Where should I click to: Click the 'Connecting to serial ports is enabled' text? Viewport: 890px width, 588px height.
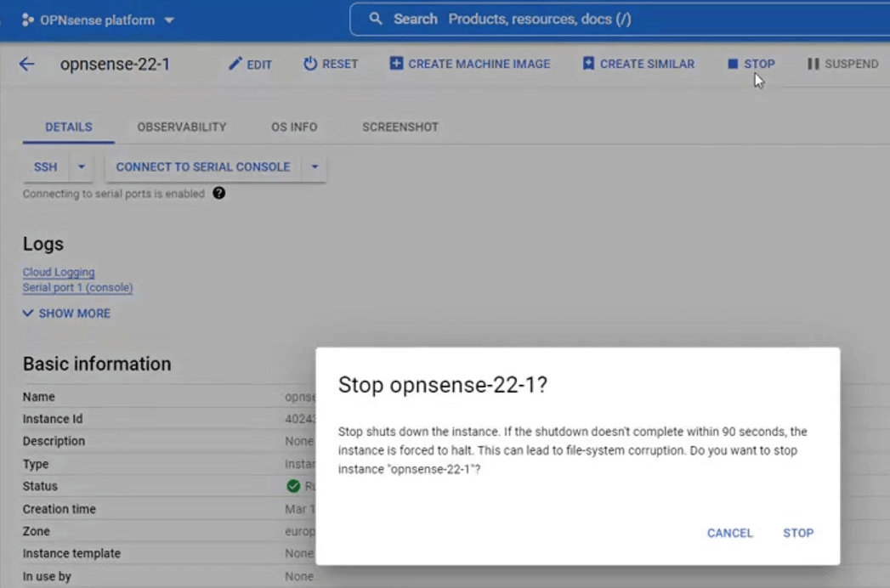coord(114,194)
